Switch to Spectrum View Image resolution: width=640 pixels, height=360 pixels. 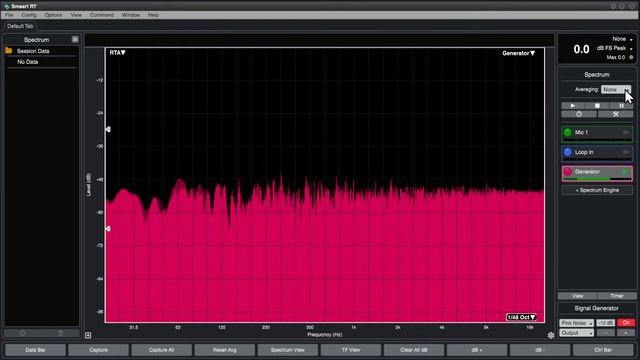(288, 350)
